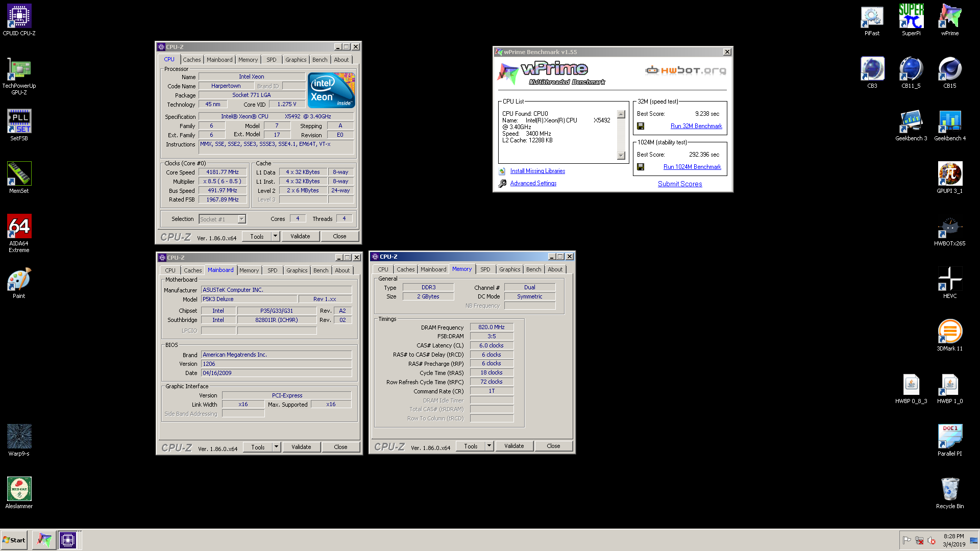Open the wPrime desktop shortcut
The width and height of the screenshot is (980, 551).
coord(950,20)
